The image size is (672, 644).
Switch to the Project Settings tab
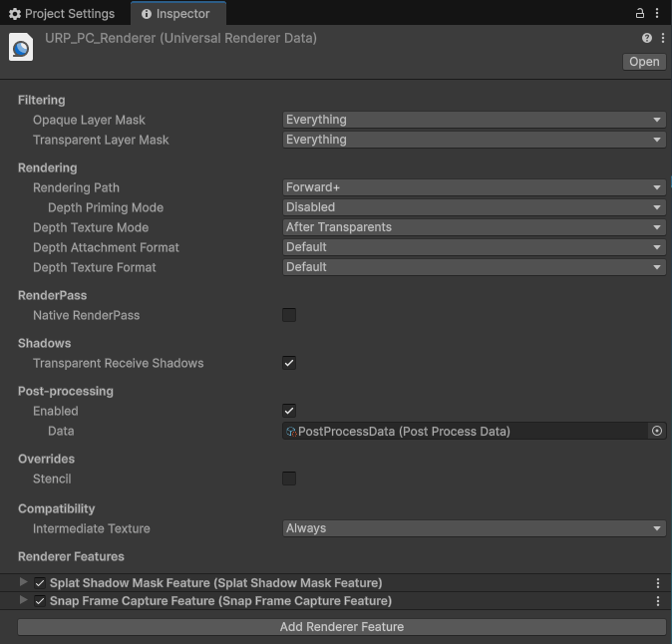[62, 14]
